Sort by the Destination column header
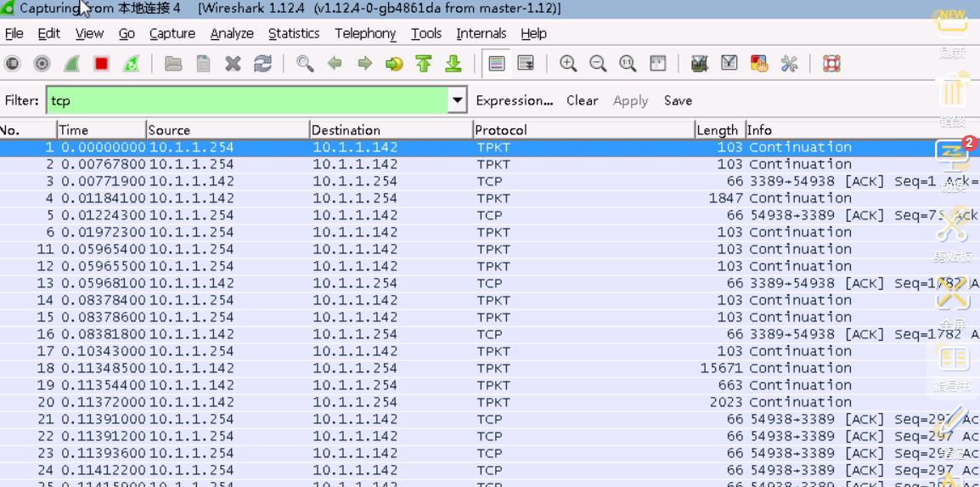 (391, 130)
